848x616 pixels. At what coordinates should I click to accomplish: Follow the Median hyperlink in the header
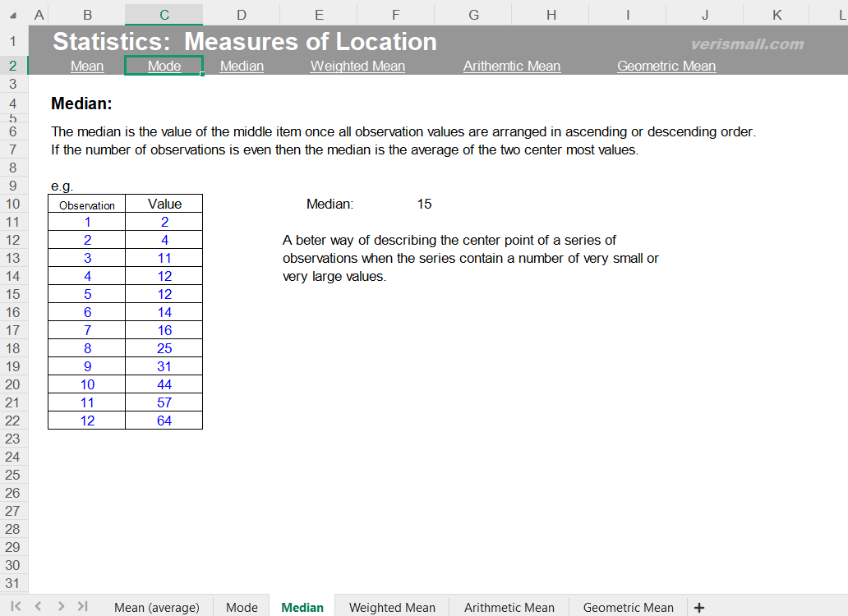(x=242, y=66)
